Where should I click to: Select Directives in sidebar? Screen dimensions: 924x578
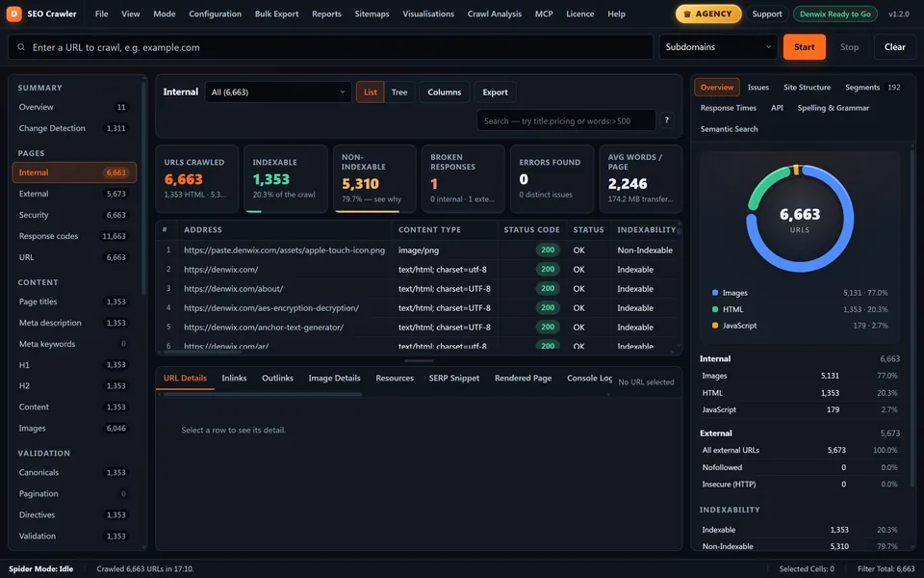(74, 514)
